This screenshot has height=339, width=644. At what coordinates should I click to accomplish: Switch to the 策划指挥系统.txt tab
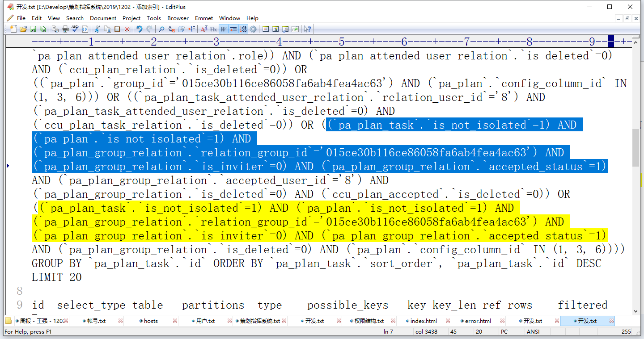tap(260, 321)
